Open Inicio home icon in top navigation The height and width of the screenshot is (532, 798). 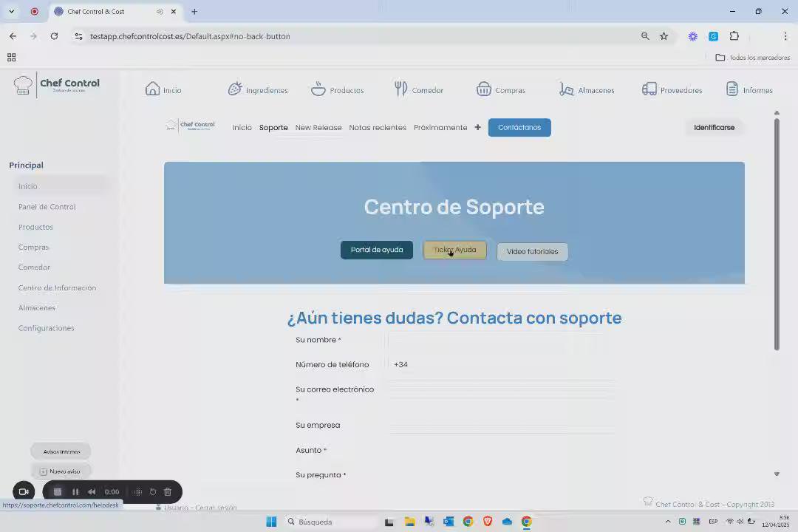[152, 89]
